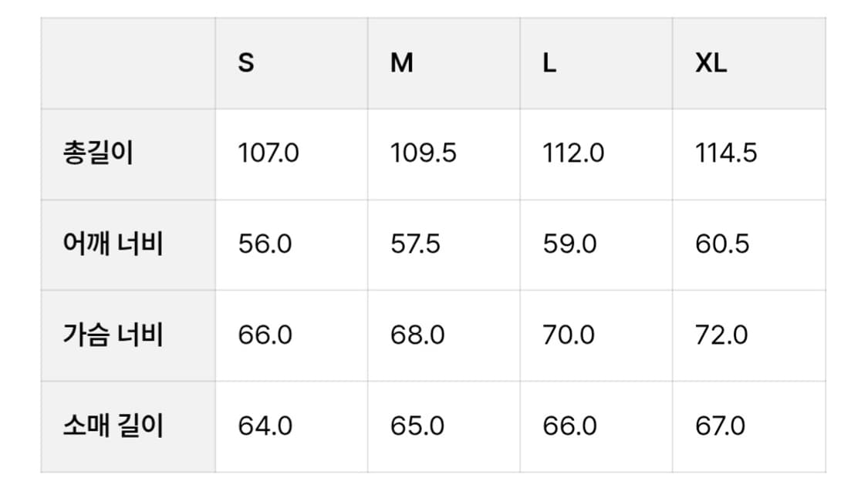This screenshot has height=498, width=868.
Task: Select the 어깨 너비 row label
Action: pyautogui.click(x=113, y=244)
